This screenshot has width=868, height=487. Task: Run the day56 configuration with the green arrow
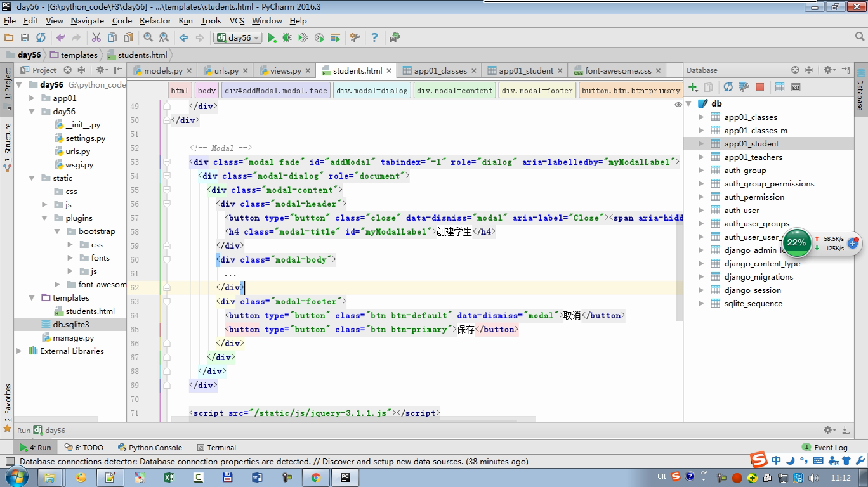(x=272, y=38)
